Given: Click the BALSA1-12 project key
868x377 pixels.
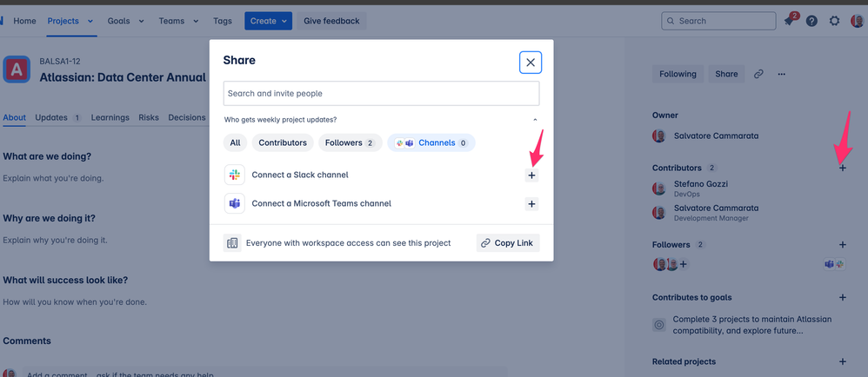Looking at the screenshot, I should pyautogui.click(x=60, y=62).
